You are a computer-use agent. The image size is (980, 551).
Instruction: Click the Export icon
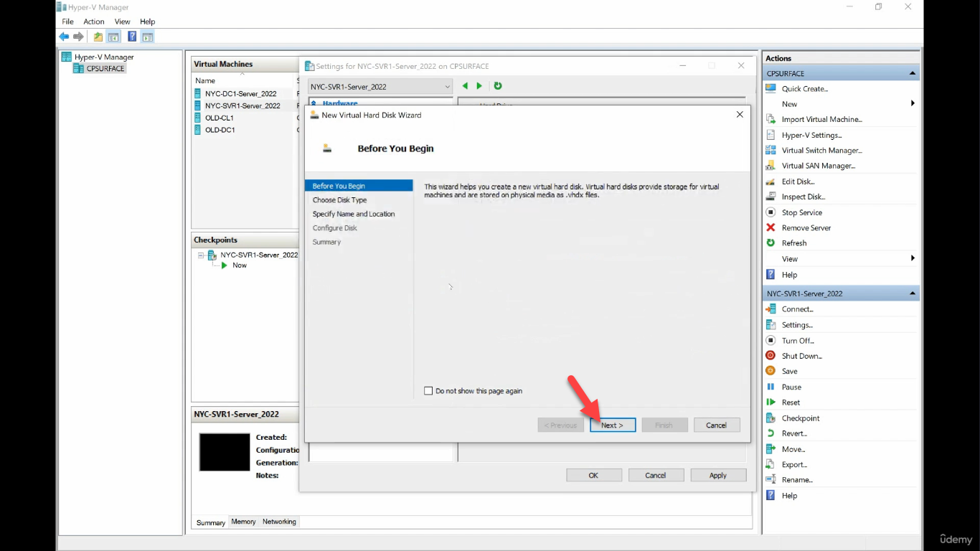(771, 464)
